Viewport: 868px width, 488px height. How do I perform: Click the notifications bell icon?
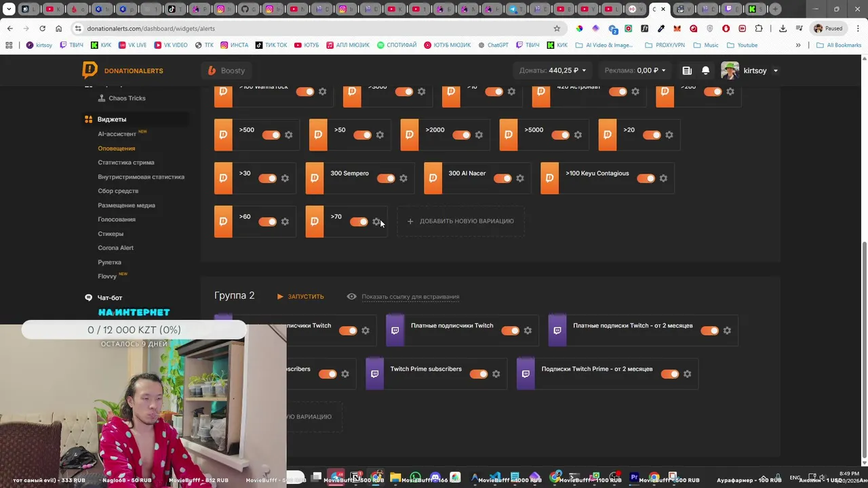click(x=705, y=70)
